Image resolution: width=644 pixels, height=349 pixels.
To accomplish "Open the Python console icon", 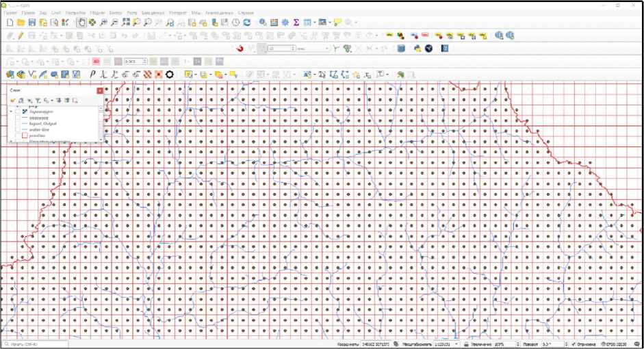I will coord(417,49).
